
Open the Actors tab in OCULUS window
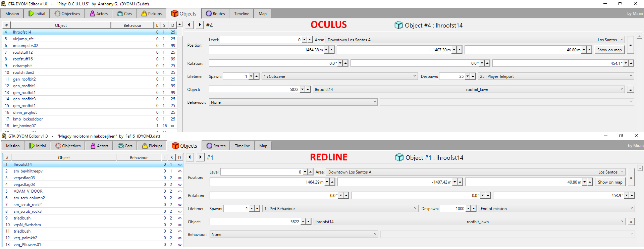pos(99,13)
